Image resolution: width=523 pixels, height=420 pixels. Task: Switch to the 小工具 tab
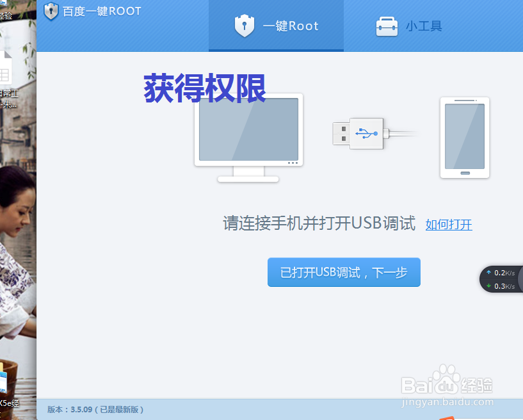(x=409, y=26)
